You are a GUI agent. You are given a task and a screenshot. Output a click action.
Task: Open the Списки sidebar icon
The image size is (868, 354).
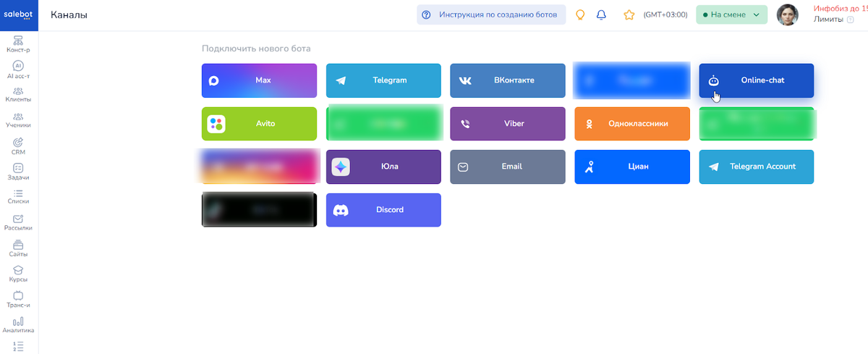pos(19,197)
